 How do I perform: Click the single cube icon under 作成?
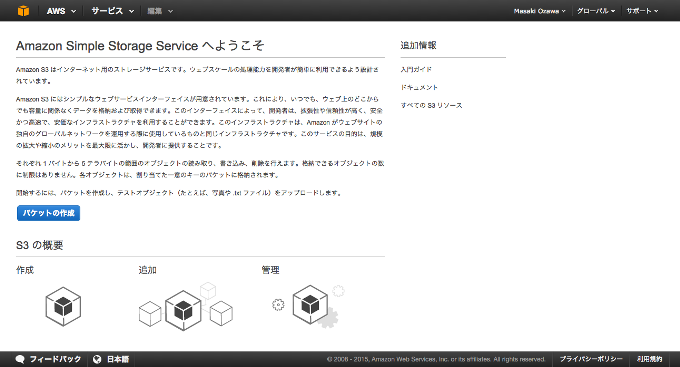pyautogui.click(x=63, y=306)
